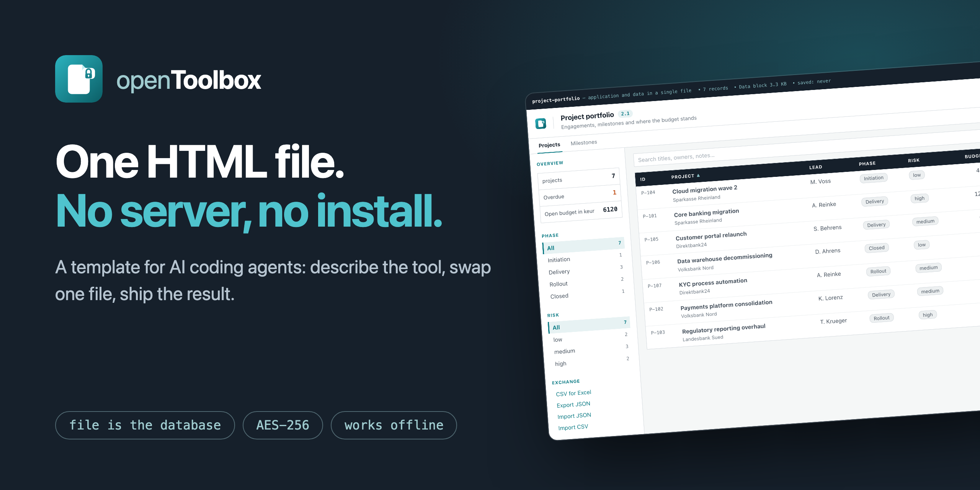Click the small app icon beside Project portfolio
The image size is (980, 490).
point(541,123)
